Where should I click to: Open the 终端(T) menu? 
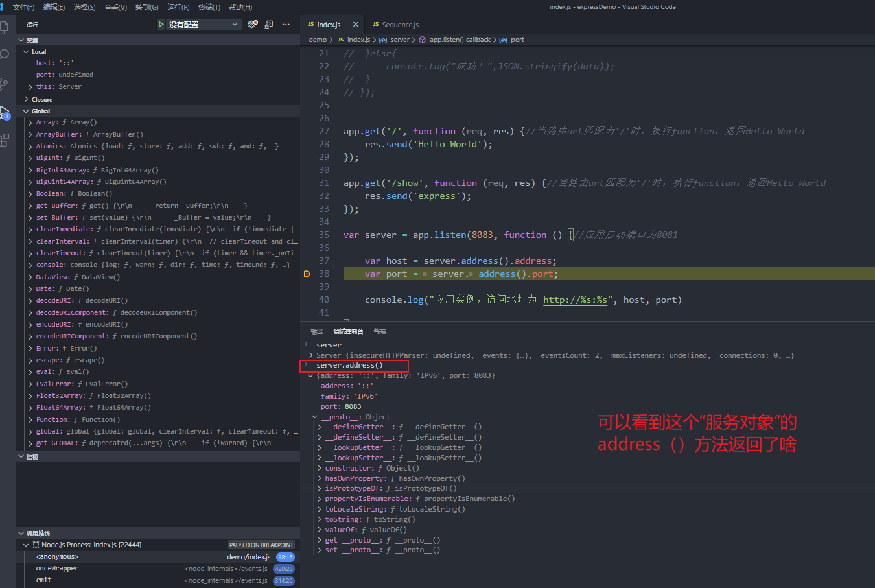209,7
